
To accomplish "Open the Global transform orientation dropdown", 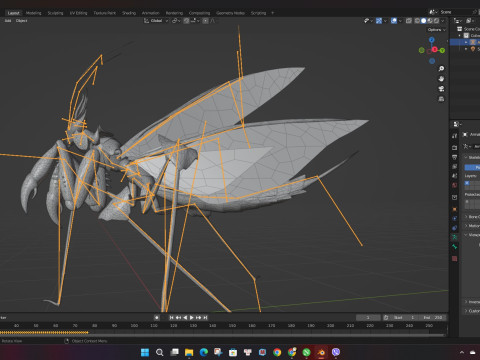I will [156, 21].
